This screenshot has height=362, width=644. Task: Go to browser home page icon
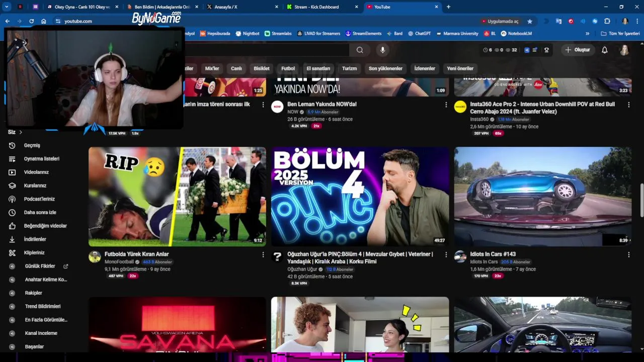44,21
